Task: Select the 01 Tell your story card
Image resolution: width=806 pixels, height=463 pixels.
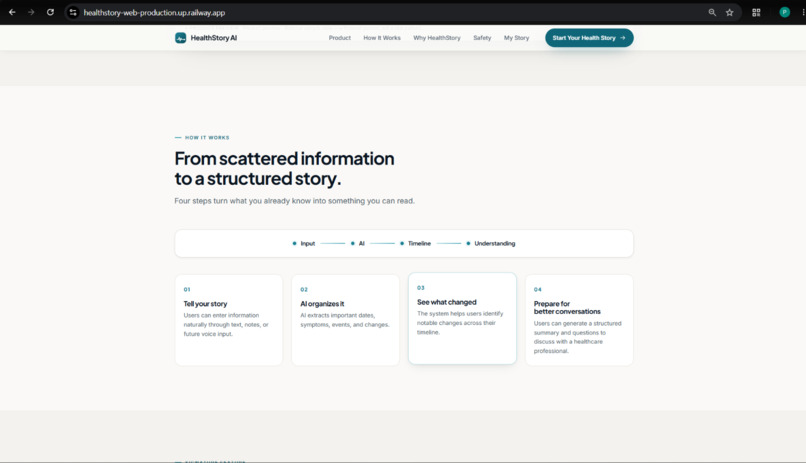Action: click(x=229, y=320)
